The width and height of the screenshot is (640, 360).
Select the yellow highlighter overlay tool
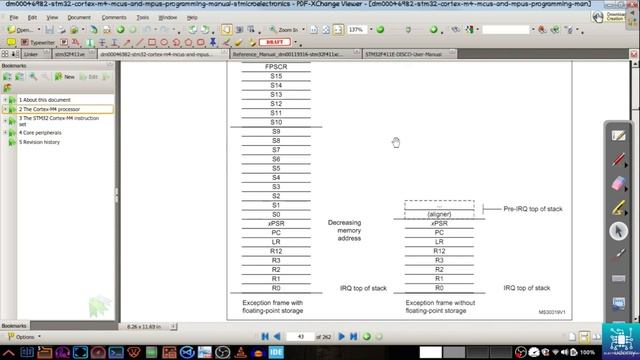618,207
